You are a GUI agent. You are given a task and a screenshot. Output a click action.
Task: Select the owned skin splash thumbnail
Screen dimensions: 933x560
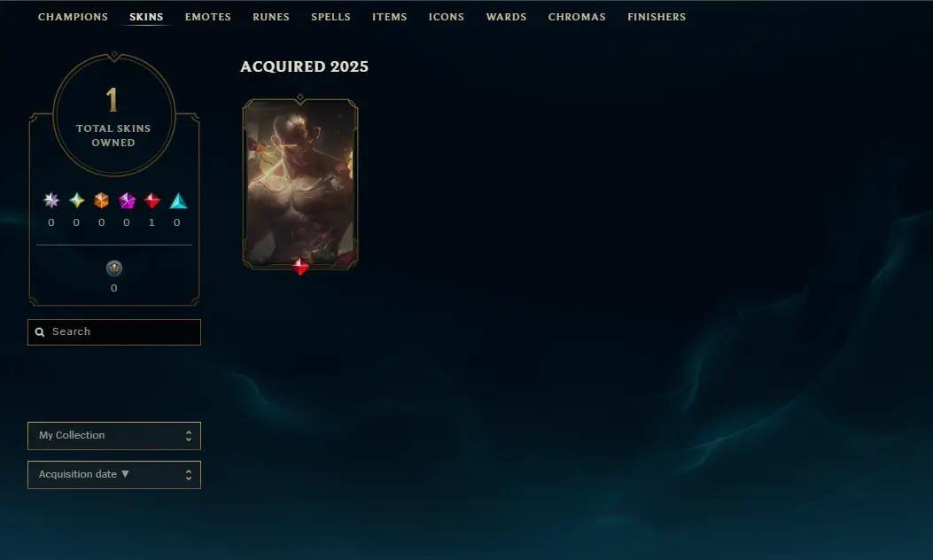(x=300, y=183)
